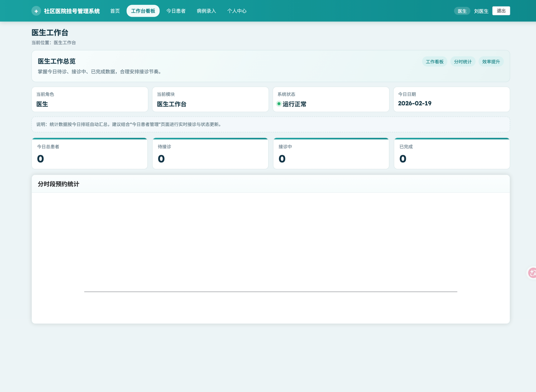This screenshot has height=392, width=536.
Task: Open 个人中心 menu item
Action: (x=237, y=11)
